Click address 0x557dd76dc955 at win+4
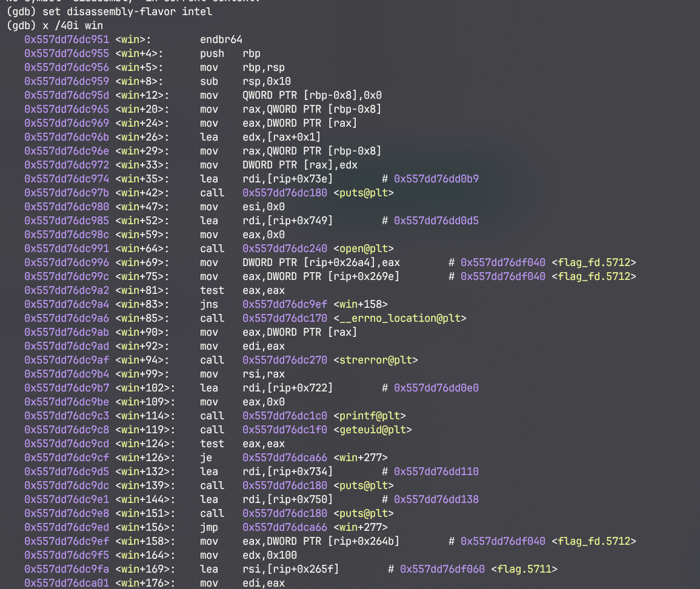The image size is (700, 589). pos(67,53)
